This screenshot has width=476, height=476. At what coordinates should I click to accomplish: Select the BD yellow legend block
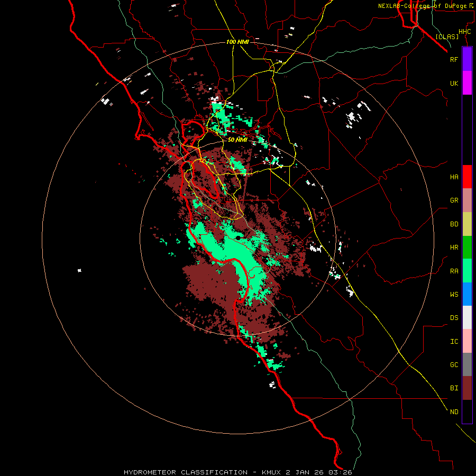pos(467,224)
